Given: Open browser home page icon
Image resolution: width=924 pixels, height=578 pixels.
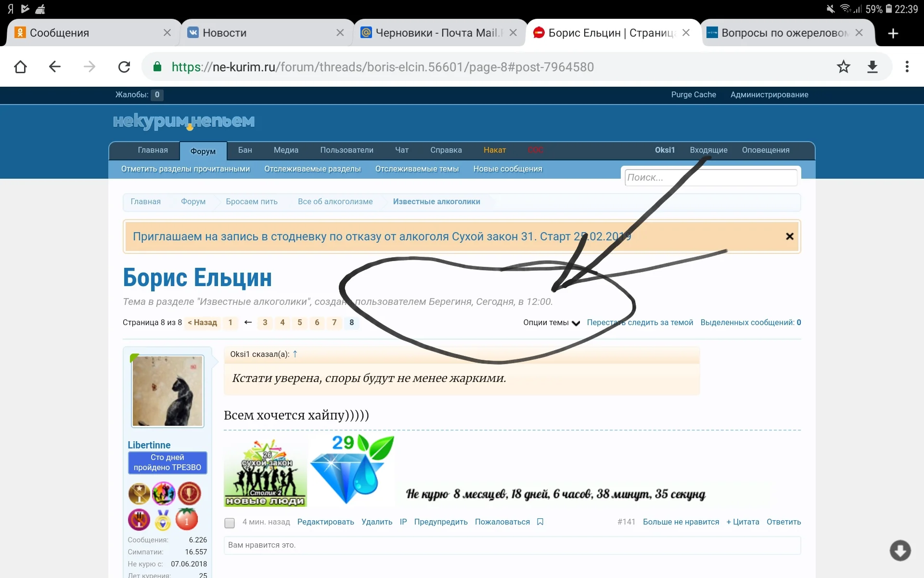Looking at the screenshot, I should click(20, 67).
